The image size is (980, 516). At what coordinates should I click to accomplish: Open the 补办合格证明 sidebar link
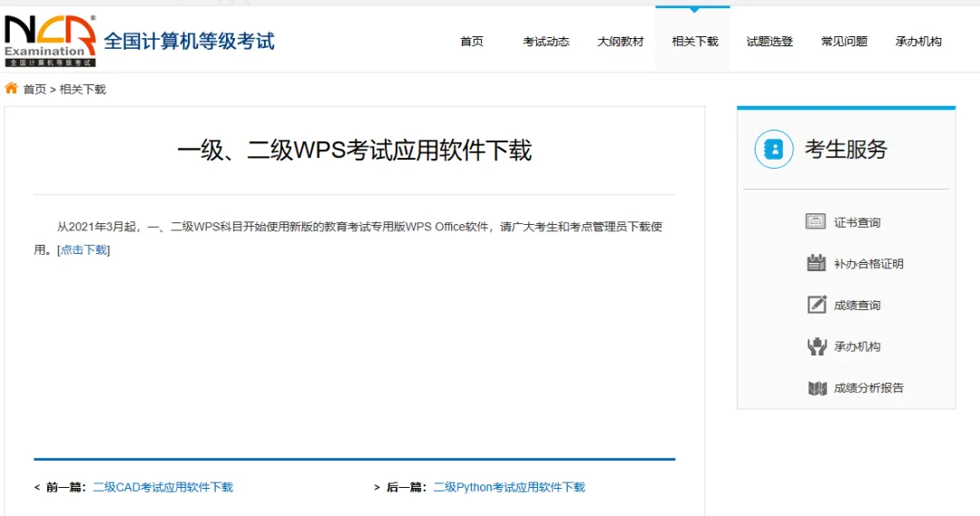[x=868, y=264]
